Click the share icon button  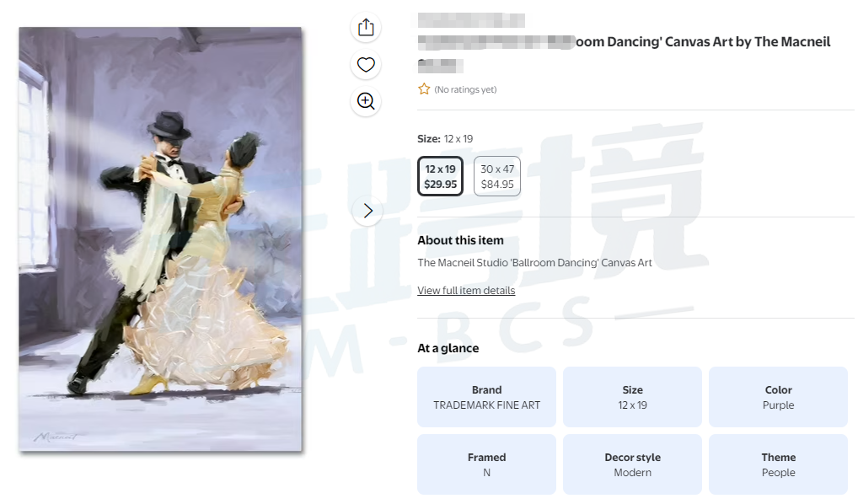tap(366, 27)
